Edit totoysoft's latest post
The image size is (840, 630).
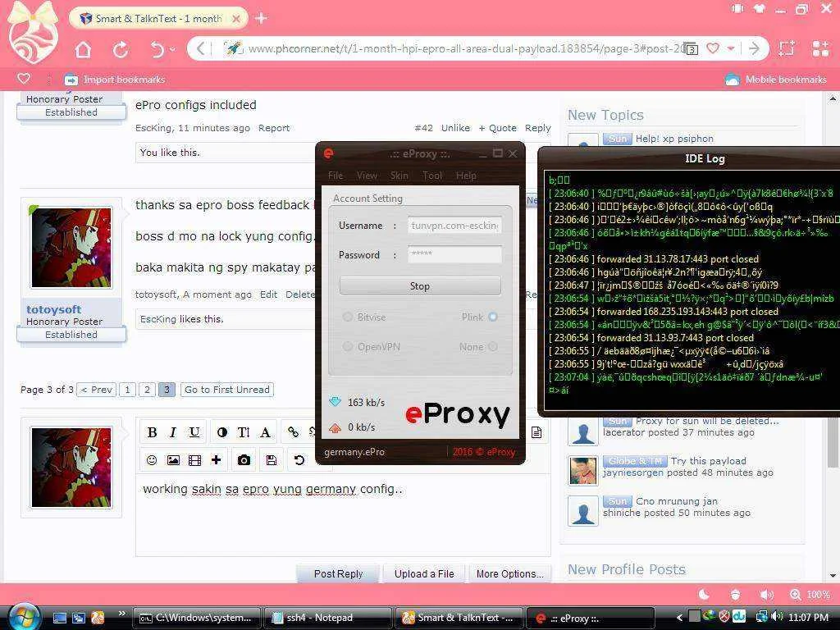[268, 294]
